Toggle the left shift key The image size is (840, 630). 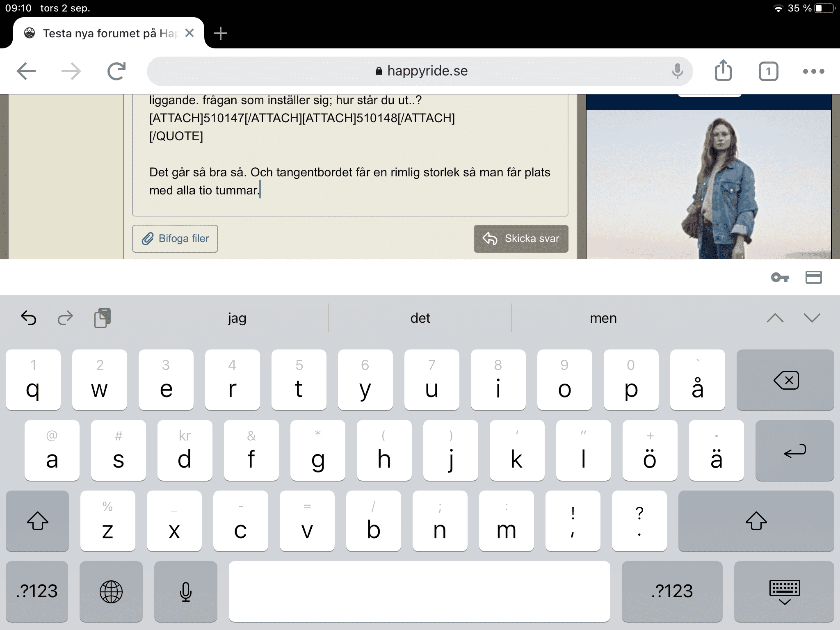pos(37,521)
